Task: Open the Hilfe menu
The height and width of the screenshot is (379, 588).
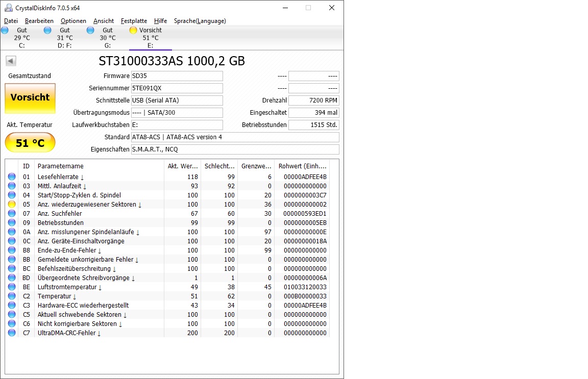Action: click(x=160, y=21)
